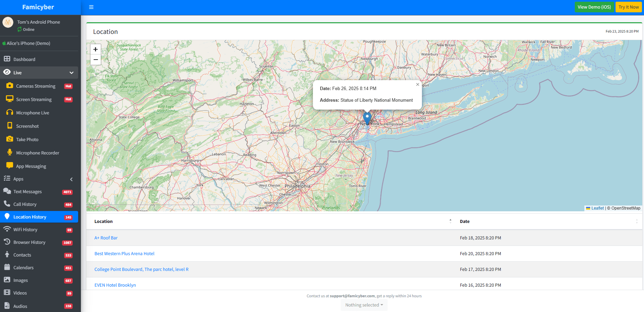Click the WiFi History signal icon
644x312 pixels.
click(7, 229)
